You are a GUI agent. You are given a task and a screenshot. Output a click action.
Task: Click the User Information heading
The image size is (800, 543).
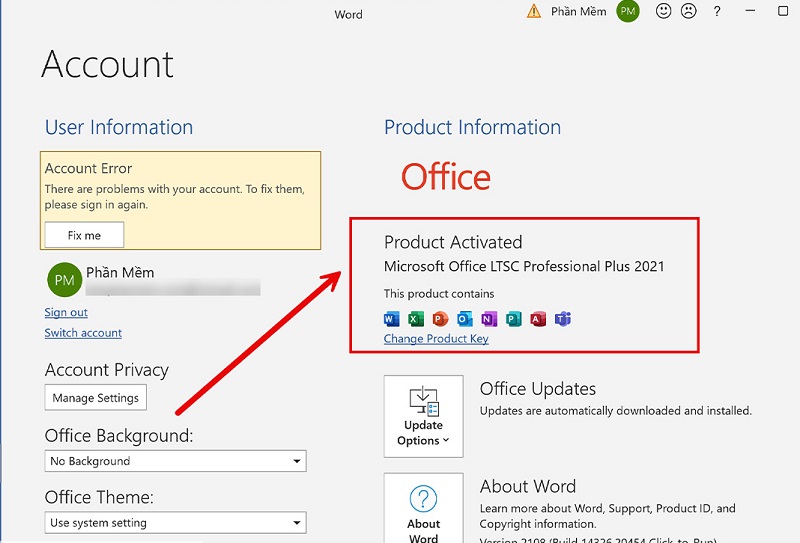(x=119, y=127)
